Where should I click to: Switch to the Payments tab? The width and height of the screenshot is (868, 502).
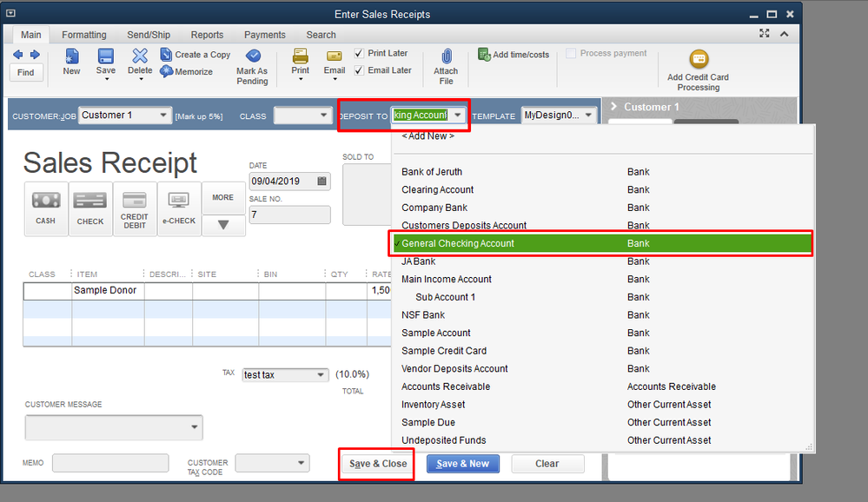pos(265,35)
